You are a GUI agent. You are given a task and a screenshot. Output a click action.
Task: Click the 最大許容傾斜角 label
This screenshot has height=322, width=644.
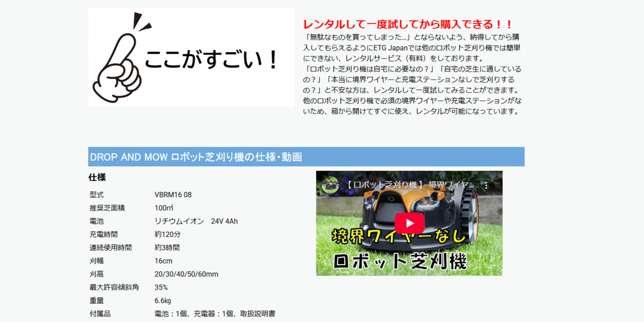tap(114, 287)
